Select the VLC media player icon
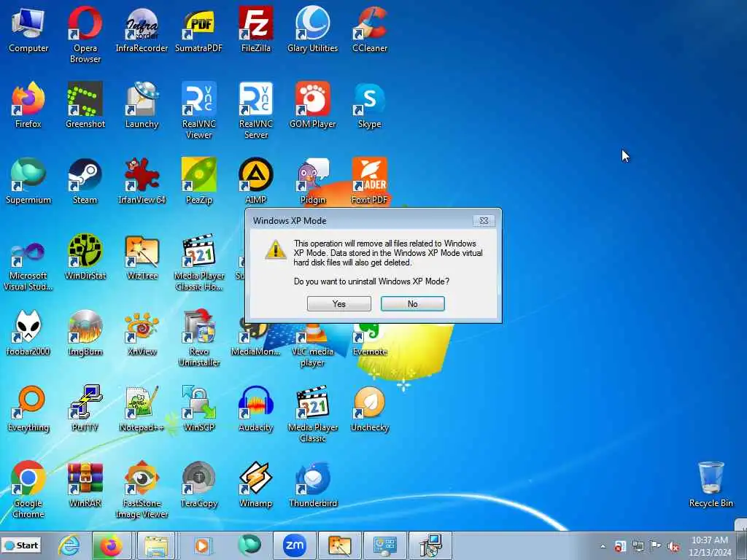The height and width of the screenshot is (560, 747). point(312,346)
